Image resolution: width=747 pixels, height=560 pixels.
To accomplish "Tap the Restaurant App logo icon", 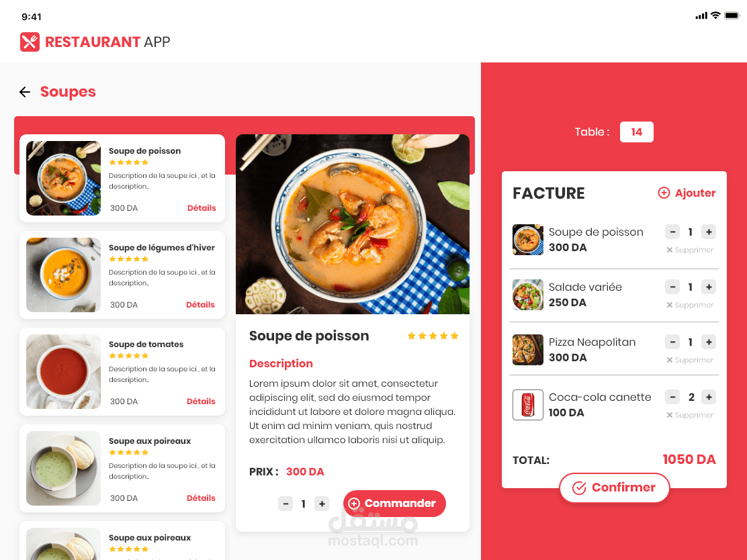I will click(30, 42).
